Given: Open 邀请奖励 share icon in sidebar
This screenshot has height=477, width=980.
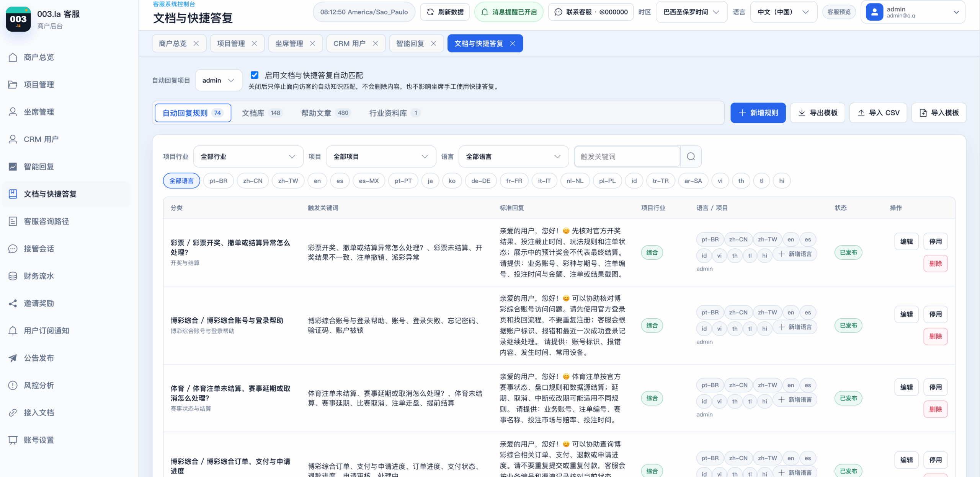Looking at the screenshot, I should [13, 303].
